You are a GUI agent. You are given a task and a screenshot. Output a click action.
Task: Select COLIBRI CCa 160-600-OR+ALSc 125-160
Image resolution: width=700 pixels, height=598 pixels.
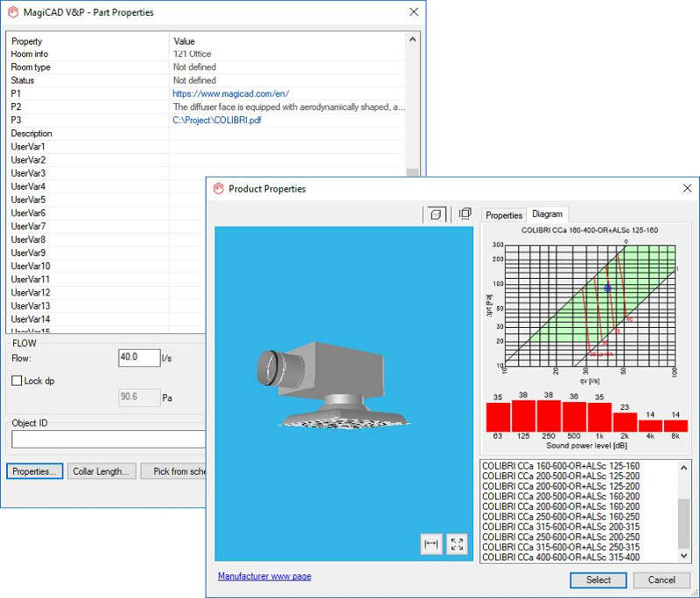click(561, 466)
